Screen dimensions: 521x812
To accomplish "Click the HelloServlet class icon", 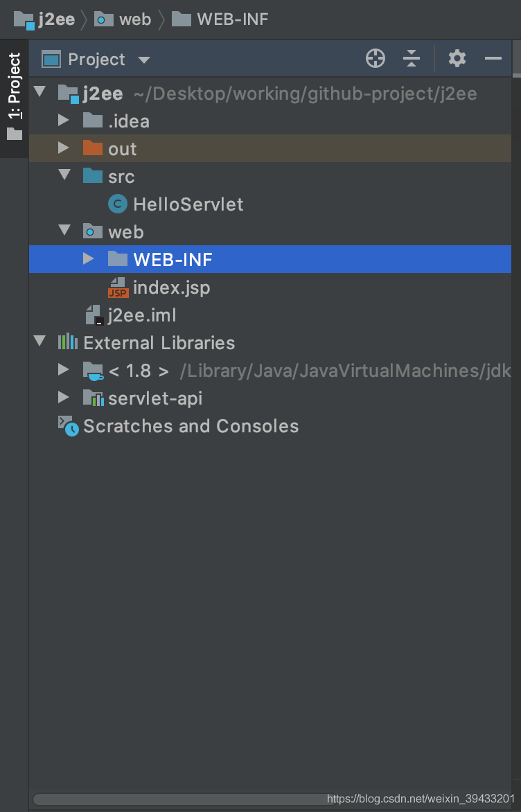I will (118, 204).
